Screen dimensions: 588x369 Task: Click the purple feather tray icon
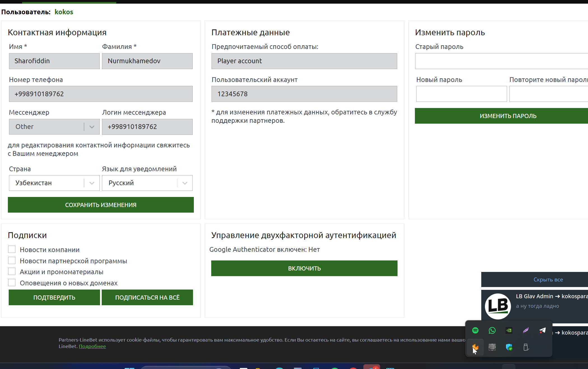526,330
